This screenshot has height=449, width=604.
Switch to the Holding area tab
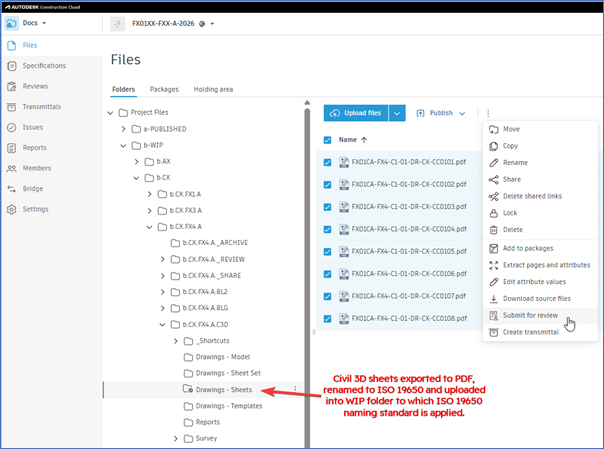[x=213, y=89]
